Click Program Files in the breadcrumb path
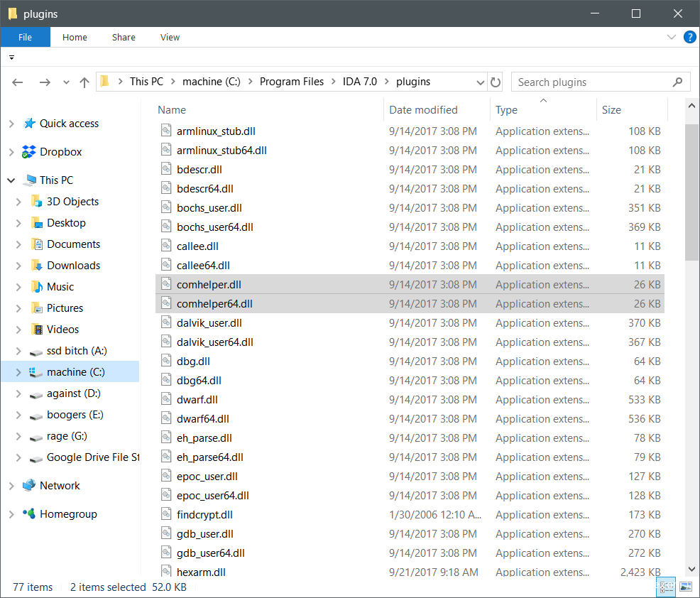Viewport: 700px width, 598px height. click(x=291, y=82)
